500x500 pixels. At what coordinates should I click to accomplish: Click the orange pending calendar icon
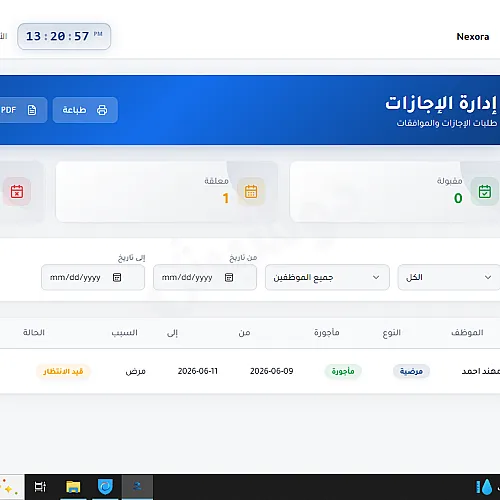point(251,192)
